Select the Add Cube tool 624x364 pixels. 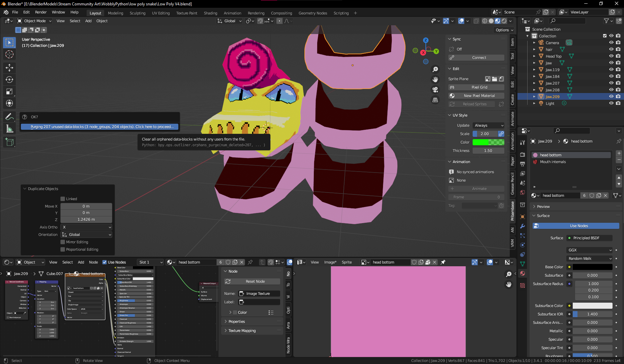pos(9,142)
